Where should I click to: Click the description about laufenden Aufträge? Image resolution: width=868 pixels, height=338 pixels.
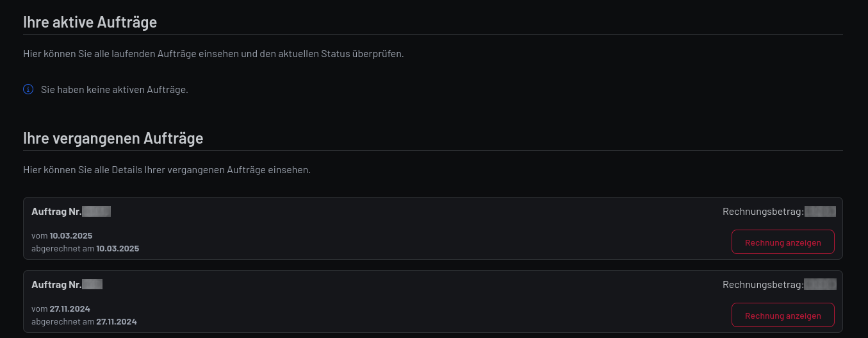point(213,54)
